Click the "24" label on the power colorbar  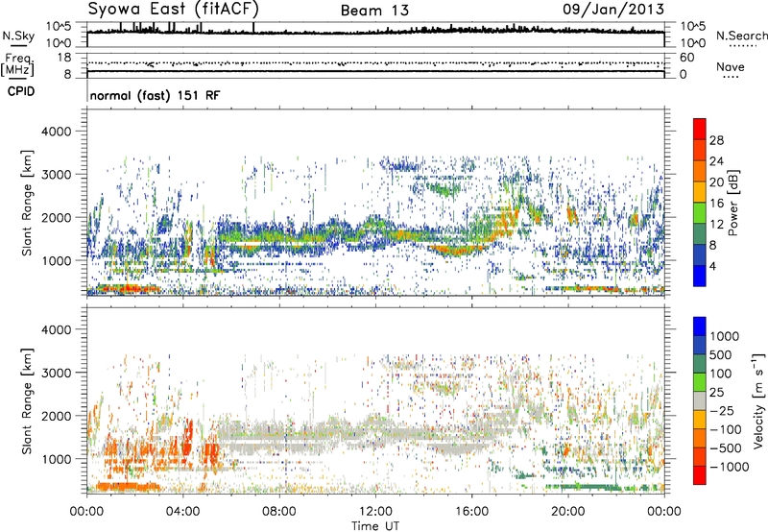pyautogui.click(x=716, y=161)
